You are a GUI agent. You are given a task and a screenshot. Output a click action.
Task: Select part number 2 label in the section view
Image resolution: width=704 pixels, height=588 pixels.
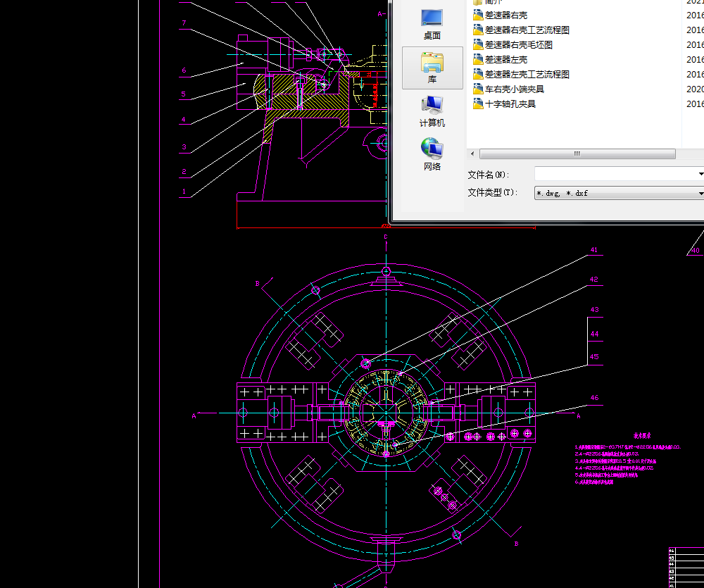184,172
